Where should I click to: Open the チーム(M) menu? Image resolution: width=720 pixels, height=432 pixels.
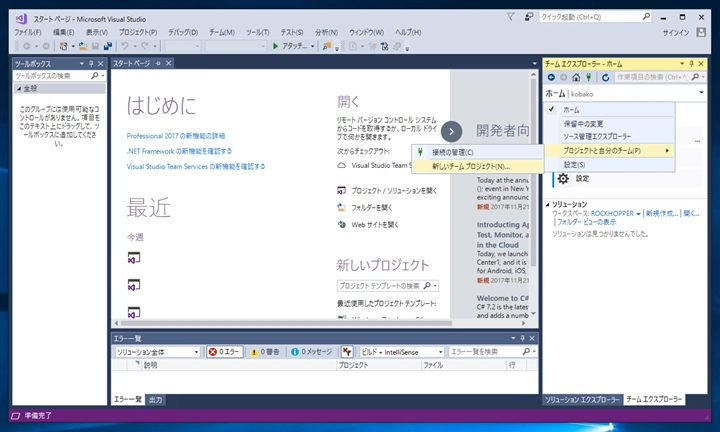click(x=222, y=32)
